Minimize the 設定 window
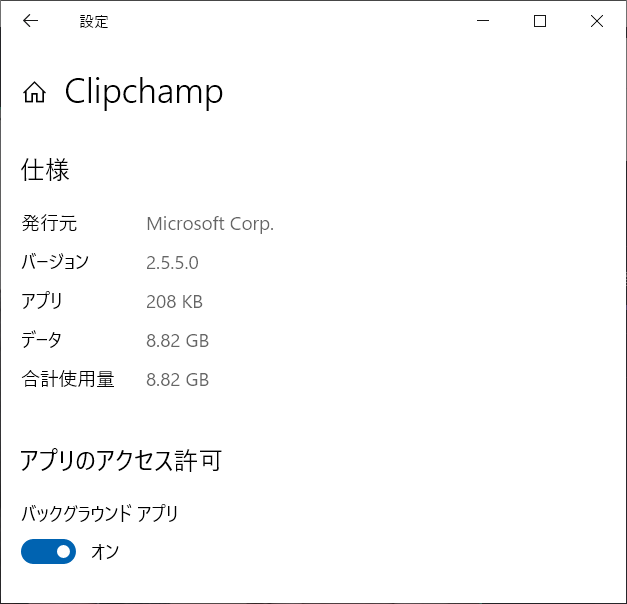The width and height of the screenshot is (627, 604). 483,20
